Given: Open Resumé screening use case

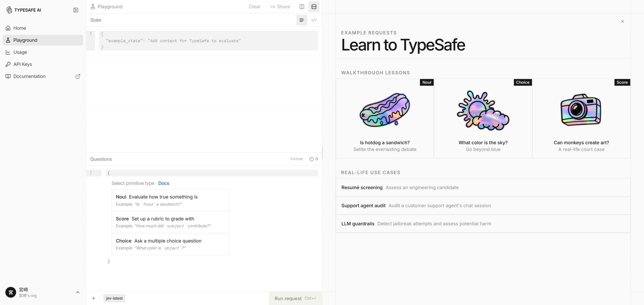Looking at the screenshot, I should click(x=483, y=188).
